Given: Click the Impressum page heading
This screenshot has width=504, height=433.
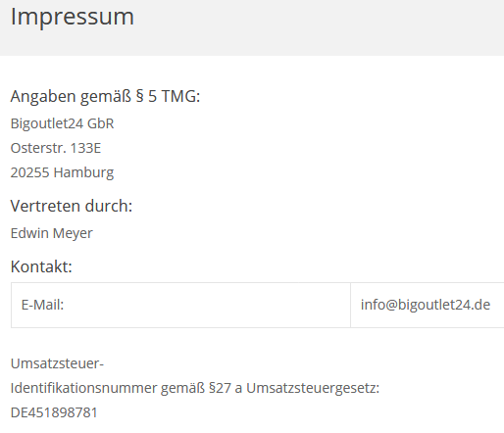Looking at the screenshot, I should [x=73, y=17].
